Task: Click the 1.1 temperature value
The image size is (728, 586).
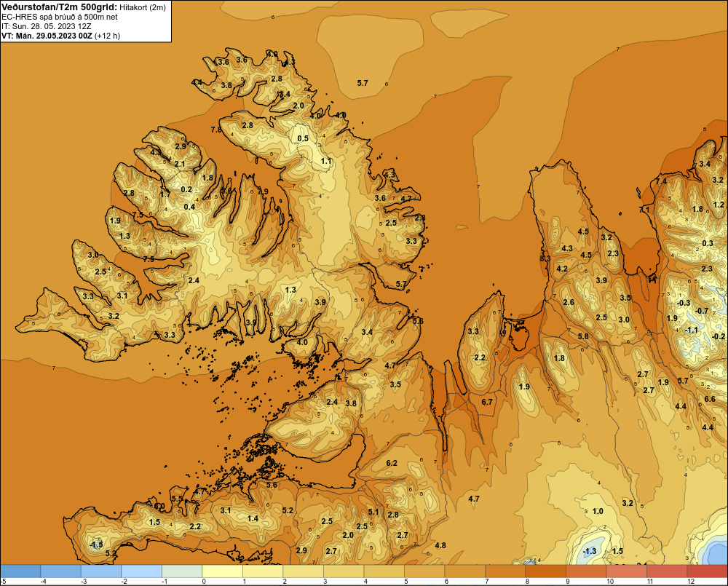Action: click(x=326, y=161)
